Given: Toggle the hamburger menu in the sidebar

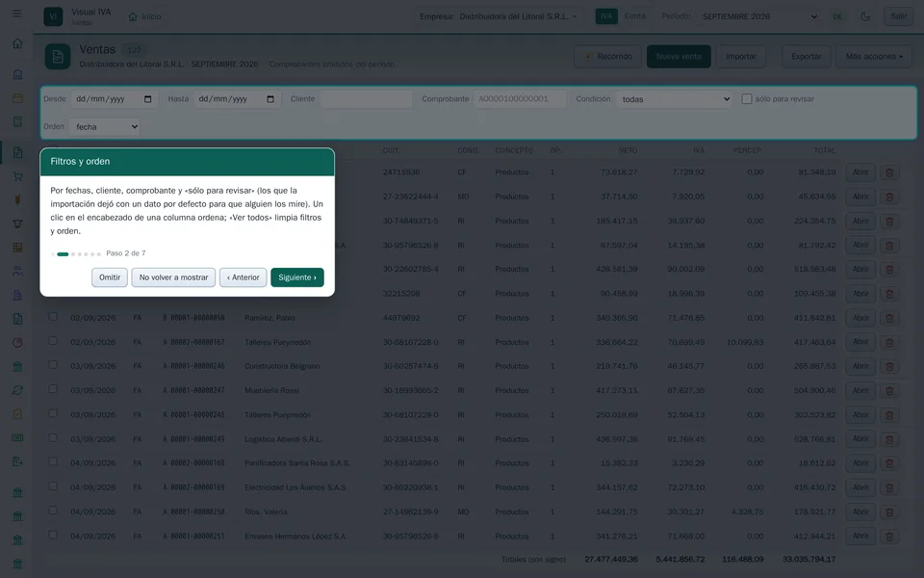Looking at the screenshot, I should click(x=17, y=13).
